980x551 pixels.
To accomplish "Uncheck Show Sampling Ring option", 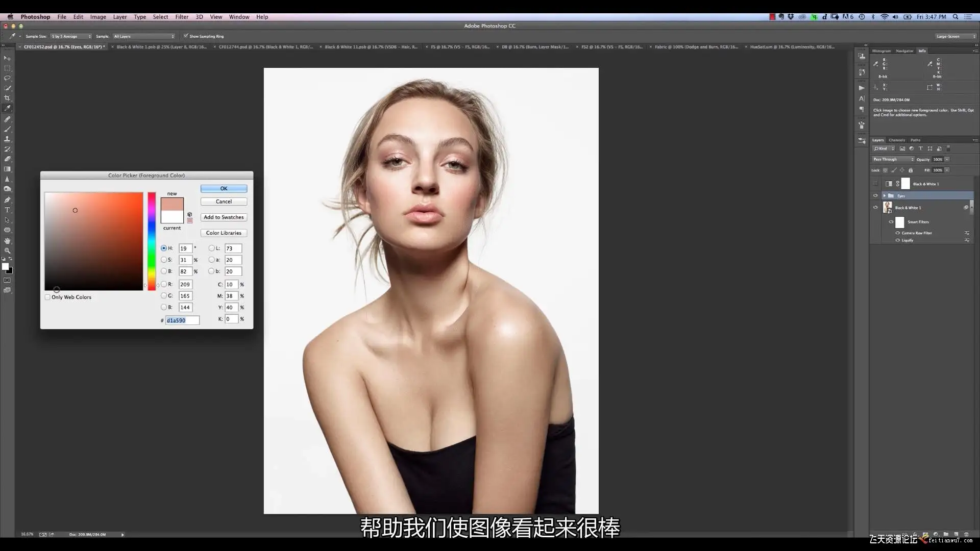I will pyautogui.click(x=186, y=36).
